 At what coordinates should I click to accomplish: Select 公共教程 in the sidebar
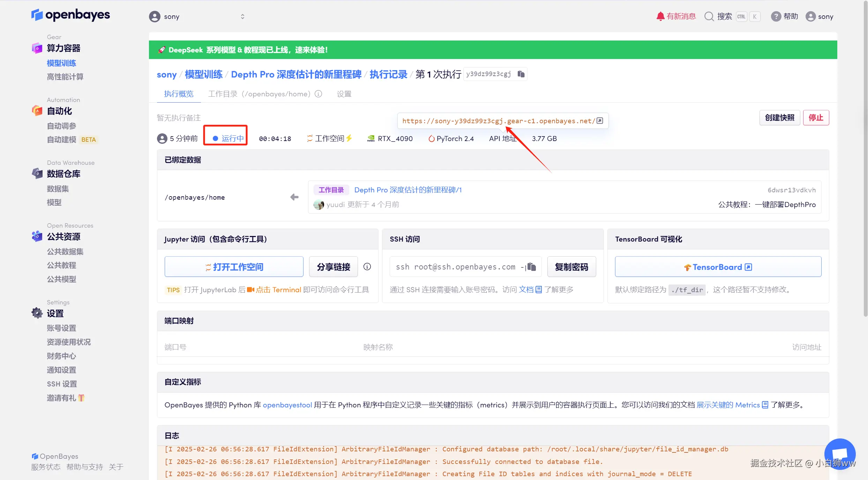pyautogui.click(x=61, y=265)
